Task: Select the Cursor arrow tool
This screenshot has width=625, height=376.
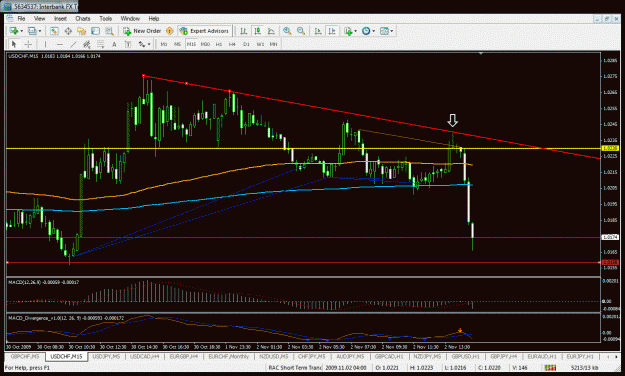Action: pyautogui.click(x=14, y=44)
